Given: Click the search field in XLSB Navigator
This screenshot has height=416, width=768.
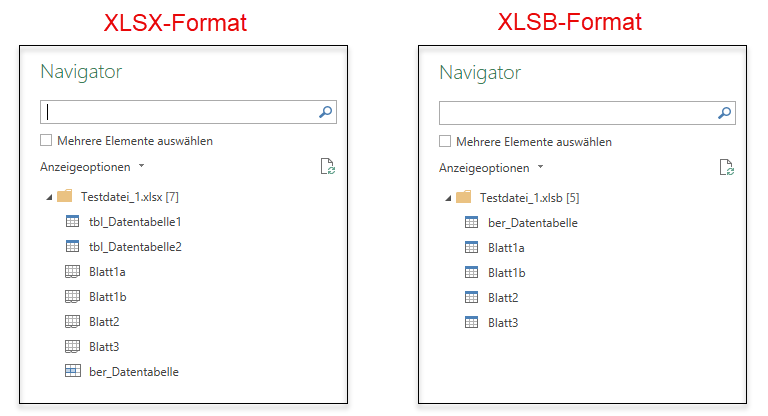Looking at the screenshot, I should [587, 113].
